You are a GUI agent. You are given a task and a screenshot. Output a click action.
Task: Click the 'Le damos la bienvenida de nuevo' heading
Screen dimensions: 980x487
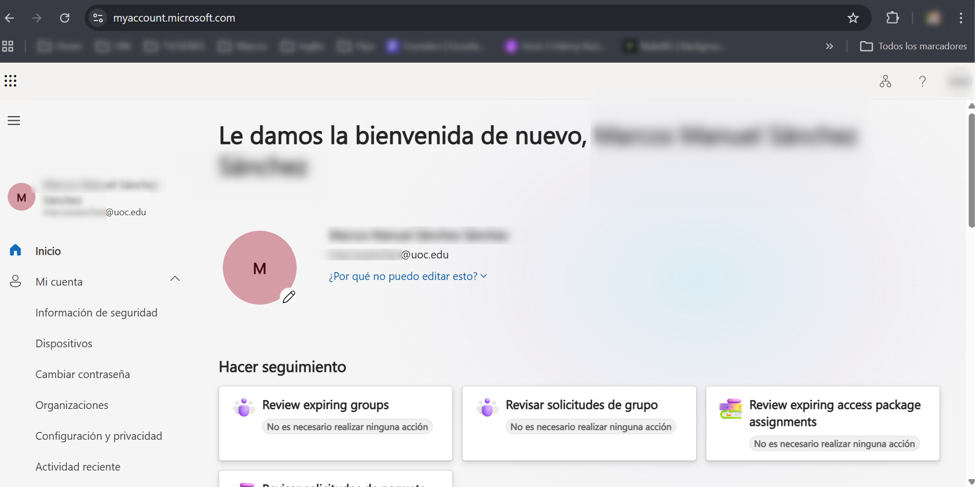tap(403, 136)
